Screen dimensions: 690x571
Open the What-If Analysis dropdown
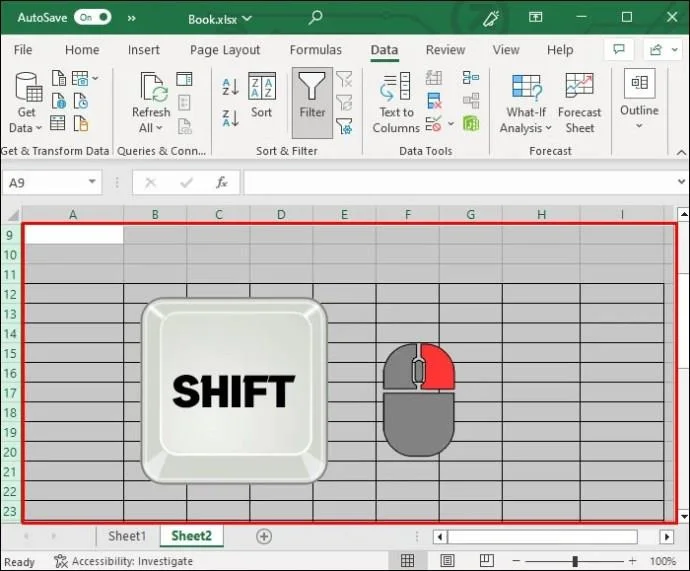[526, 128]
